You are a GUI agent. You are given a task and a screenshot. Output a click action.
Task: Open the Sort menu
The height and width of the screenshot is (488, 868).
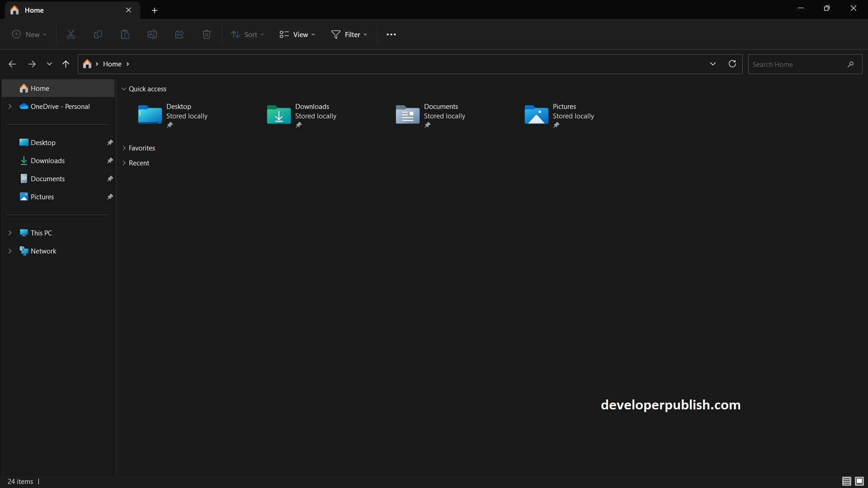247,34
